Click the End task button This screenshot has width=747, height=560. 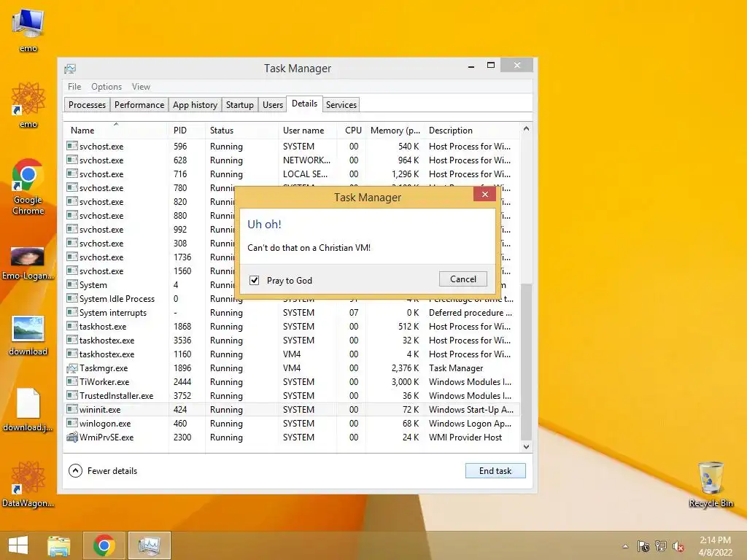[495, 471]
